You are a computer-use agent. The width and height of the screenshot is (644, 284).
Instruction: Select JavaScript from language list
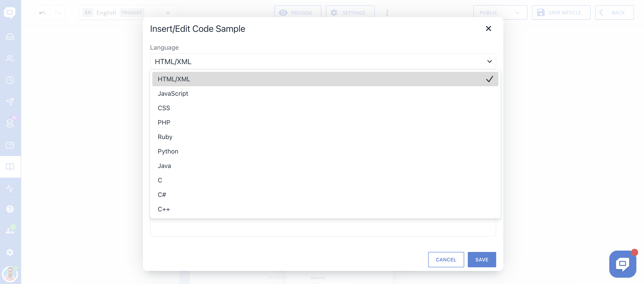pos(173,94)
